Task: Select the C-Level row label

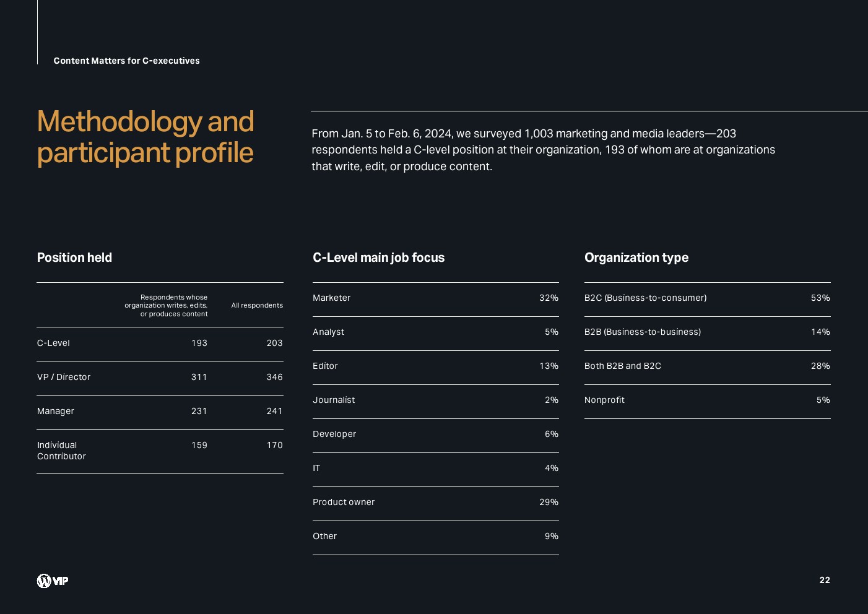Action: (53, 343)
